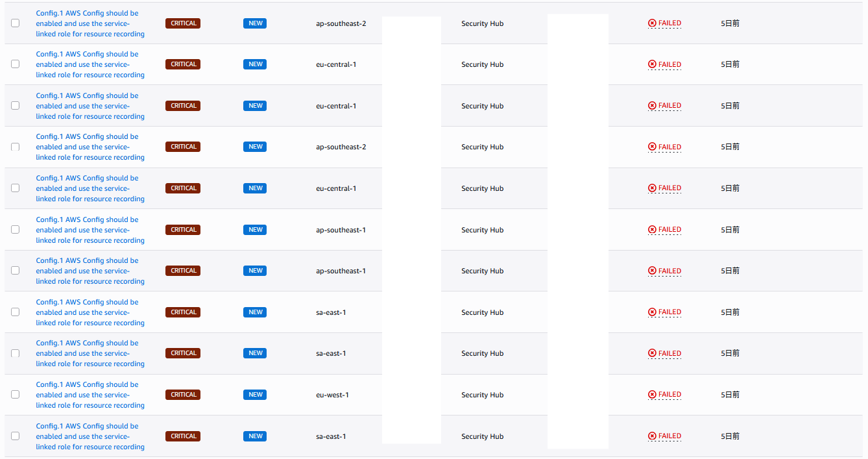868x459 pixels.
Task: Open the Config.1 link in the last sa-east-1 row
Action: coord(90,436)
